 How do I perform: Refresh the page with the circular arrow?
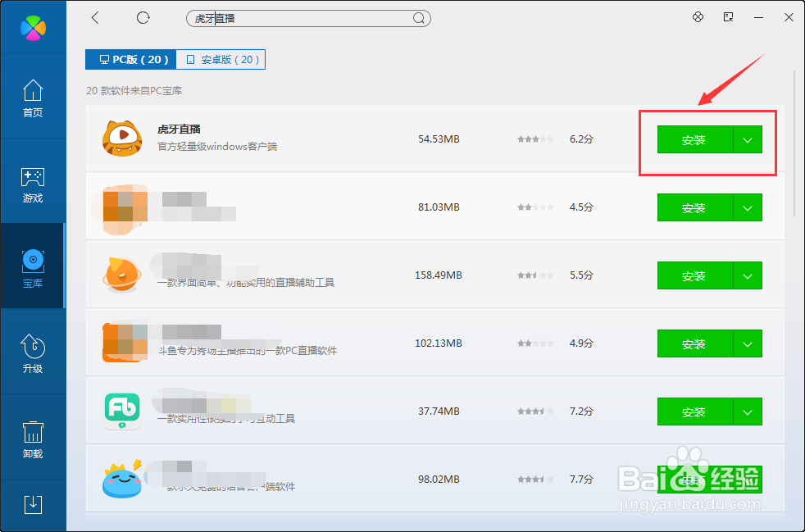click(143, 18)
